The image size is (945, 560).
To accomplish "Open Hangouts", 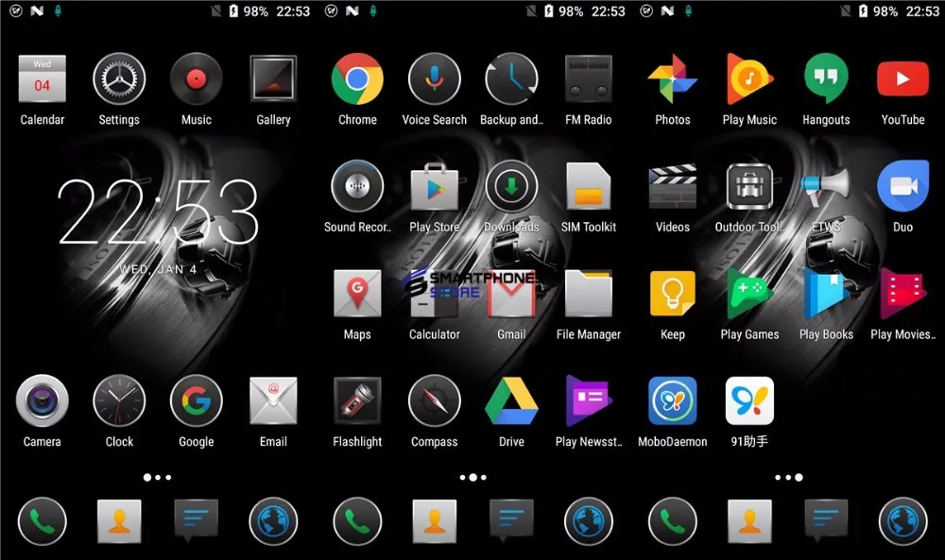I will [826, 79].
